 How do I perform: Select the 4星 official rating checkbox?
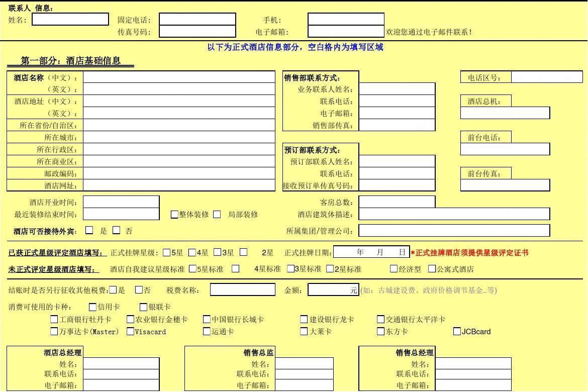click(192, 252)
